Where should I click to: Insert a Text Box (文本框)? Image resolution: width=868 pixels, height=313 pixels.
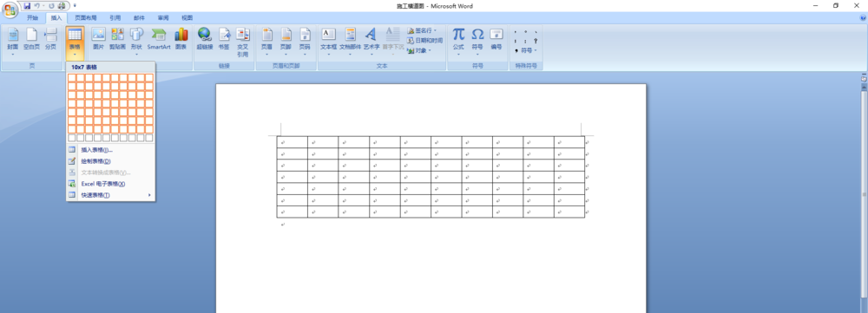tap(328, 40)
